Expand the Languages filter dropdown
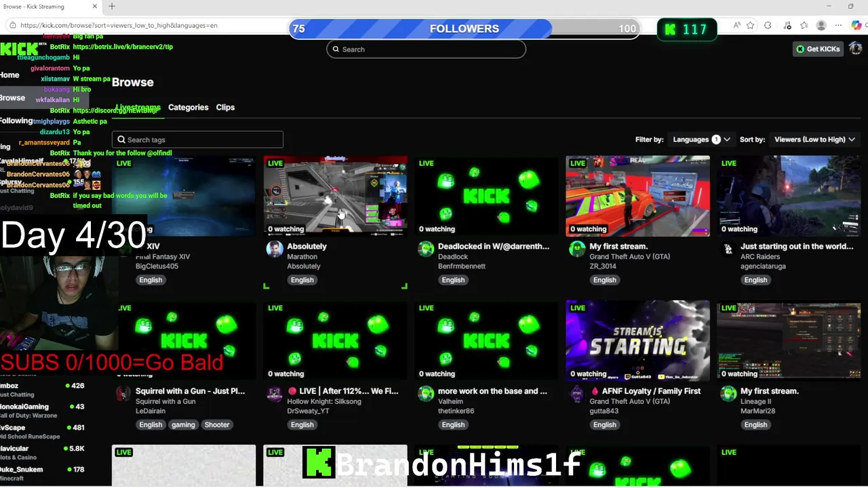The height and width of the screenshot is (488, 868). pos(701,140)
